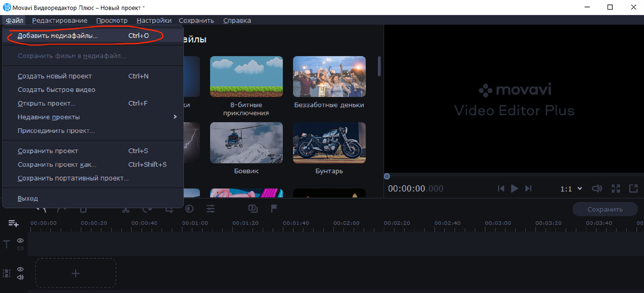Select the video track filmstrip icon
The width and height of the screenshot is (644, 293).
click(7, 273)
